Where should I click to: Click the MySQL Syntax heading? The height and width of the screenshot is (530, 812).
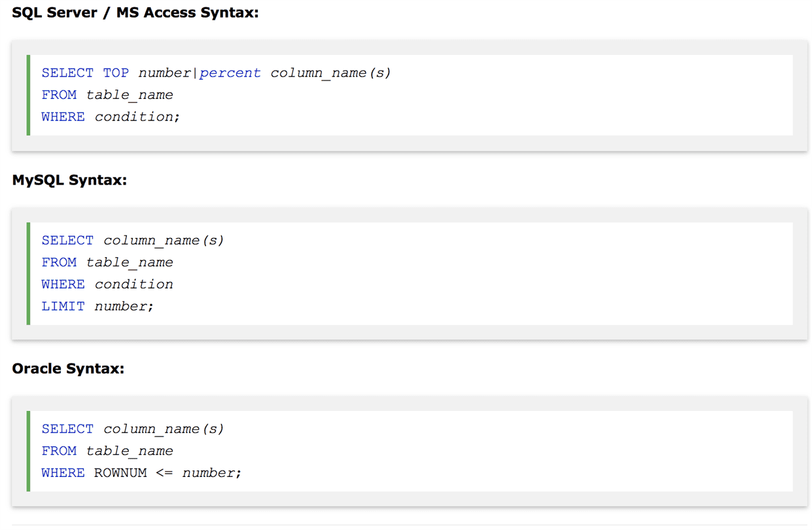click(x=69, y=180)
